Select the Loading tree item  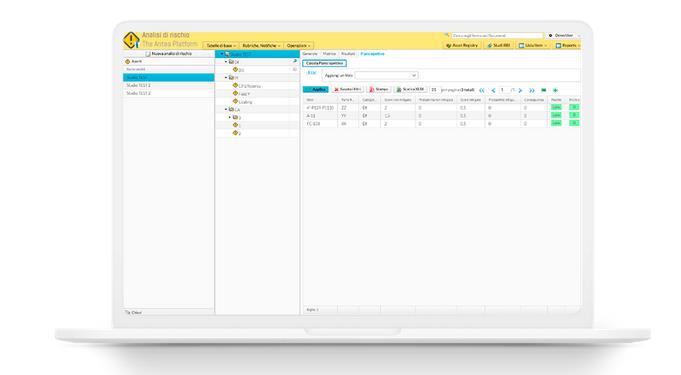coord(245,102)
